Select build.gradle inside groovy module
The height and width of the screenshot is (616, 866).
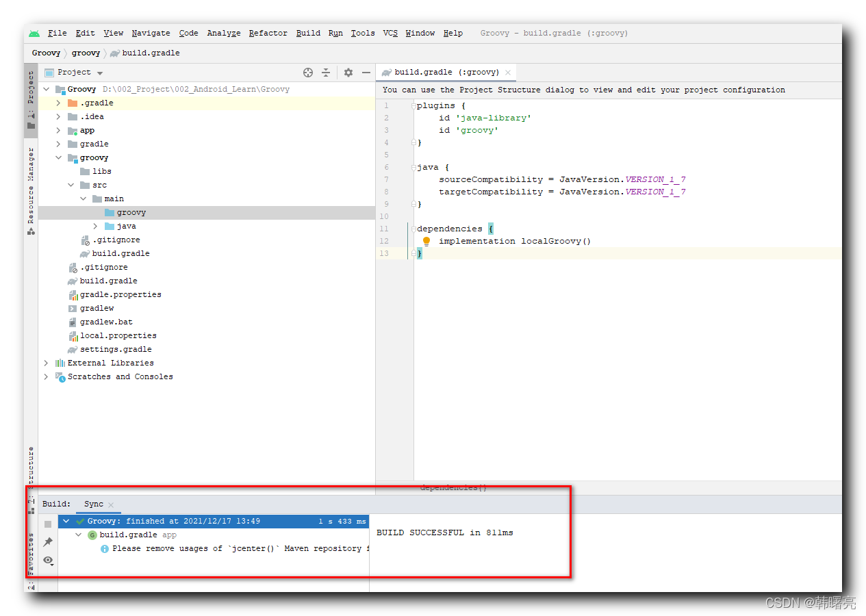point(115,253)
